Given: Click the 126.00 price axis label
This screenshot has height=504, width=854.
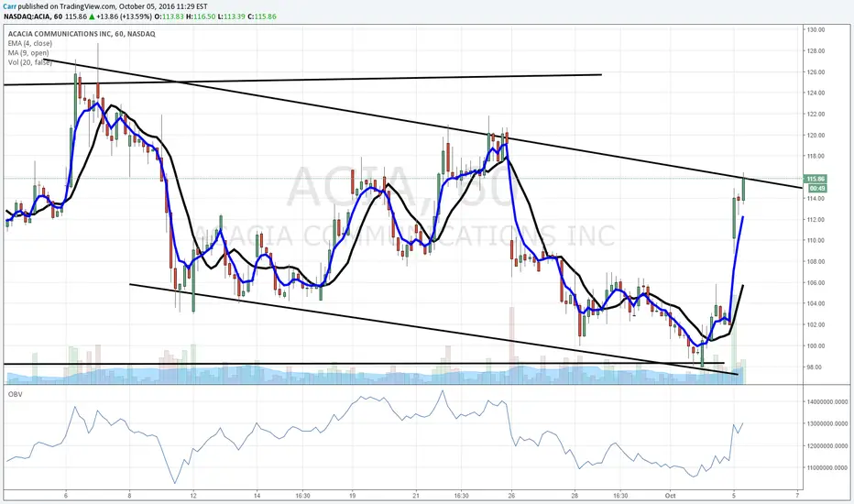Looking at the screenshot, I should point(816,71).
